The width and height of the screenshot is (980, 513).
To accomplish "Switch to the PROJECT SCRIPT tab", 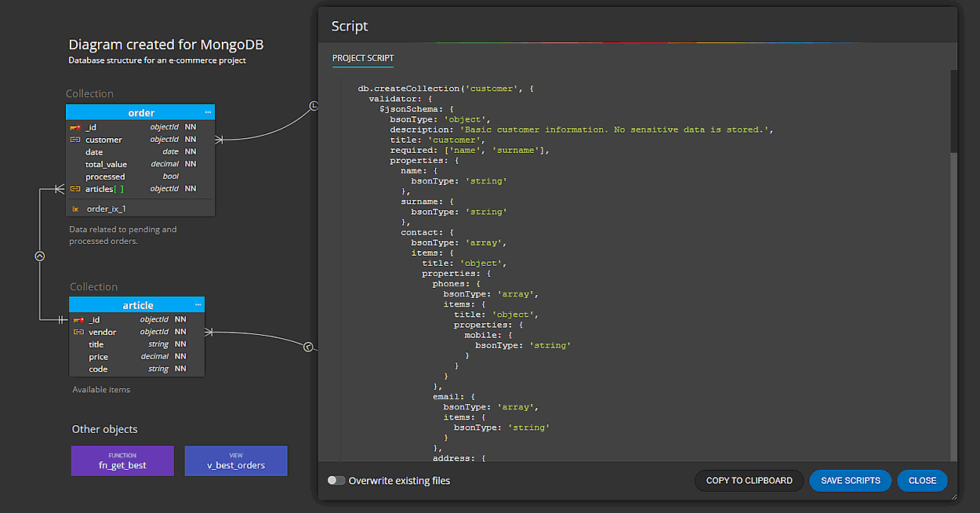I will [362, 58].
